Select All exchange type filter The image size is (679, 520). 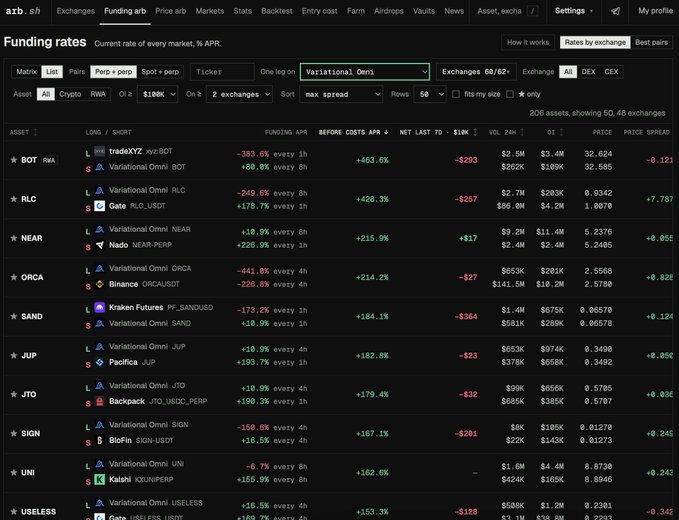568,72
